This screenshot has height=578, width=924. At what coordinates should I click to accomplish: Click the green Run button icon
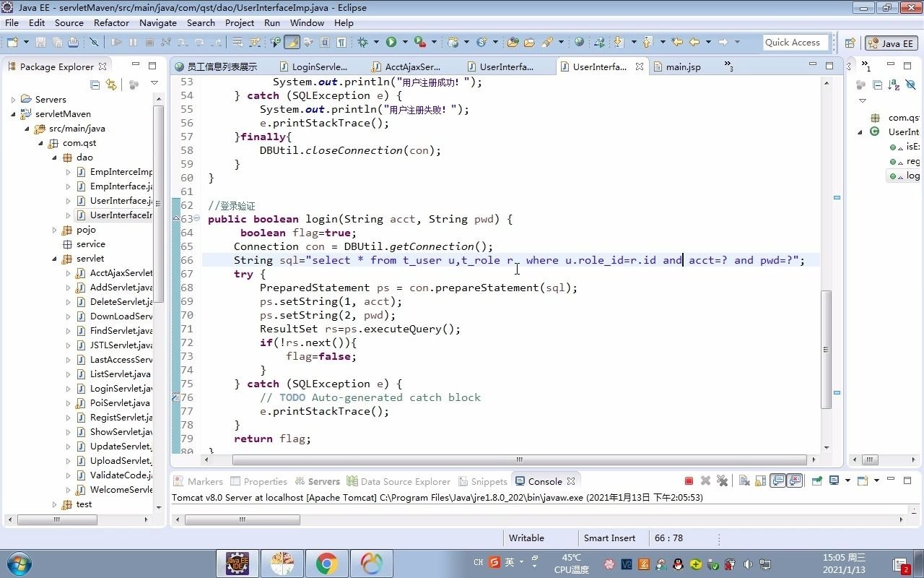(x=391, y=43)
